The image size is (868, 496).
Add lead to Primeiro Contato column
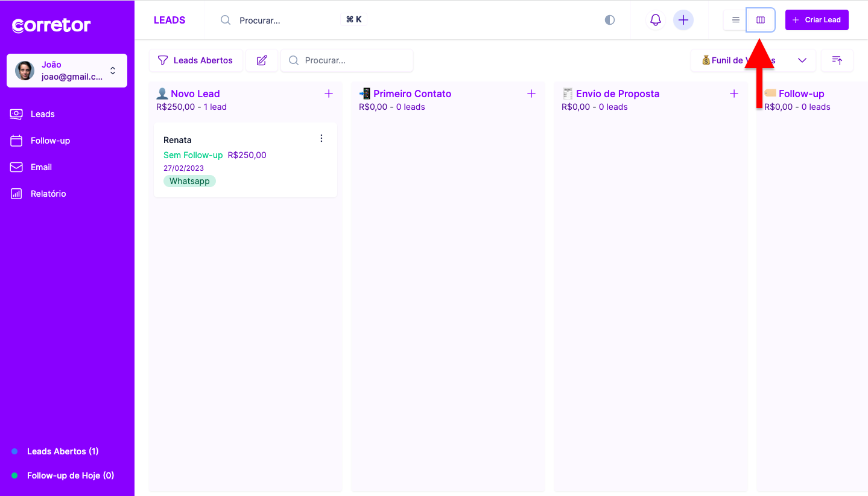(x=531, y=94)
